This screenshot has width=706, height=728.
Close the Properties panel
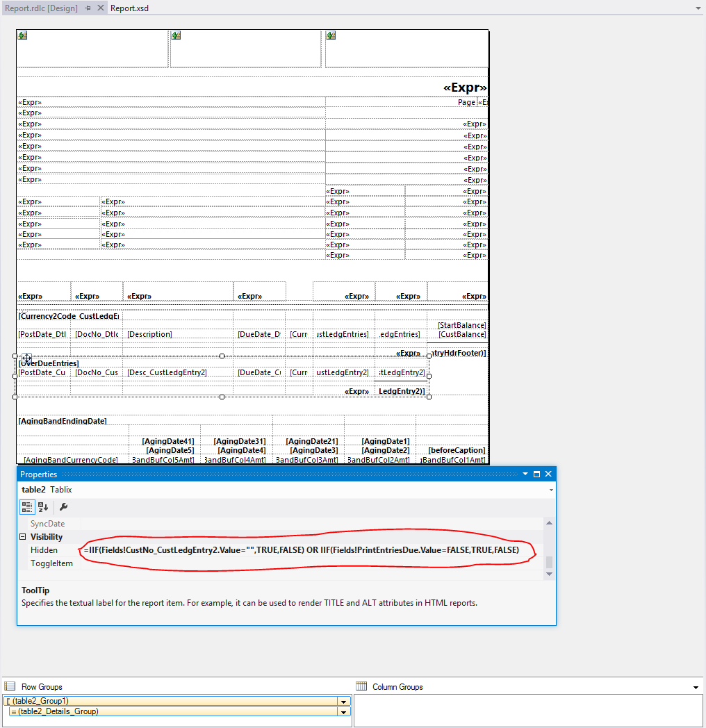point(548,473)
